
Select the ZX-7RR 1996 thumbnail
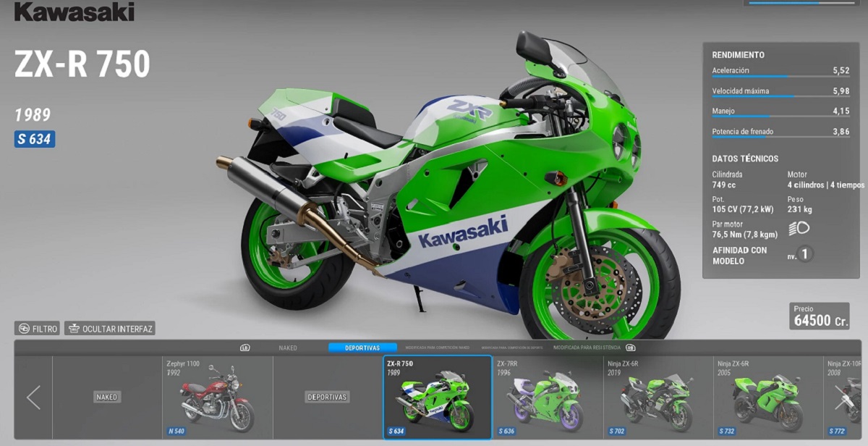click(548, 397)
